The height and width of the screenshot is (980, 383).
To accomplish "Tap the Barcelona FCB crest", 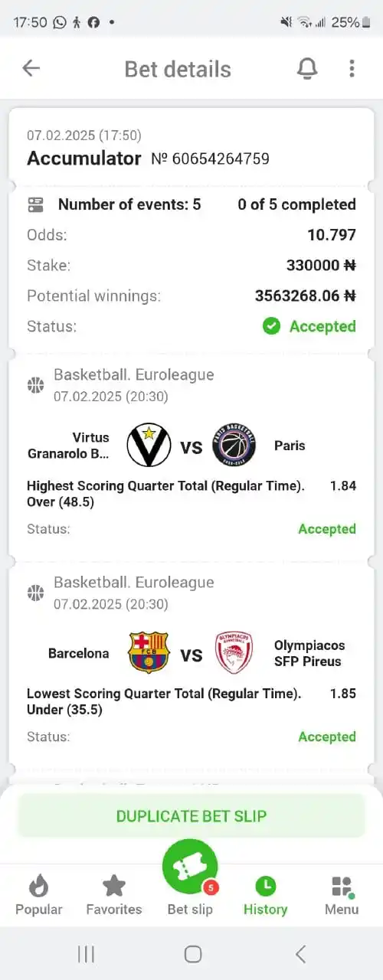I will click(x=149, y=653).
